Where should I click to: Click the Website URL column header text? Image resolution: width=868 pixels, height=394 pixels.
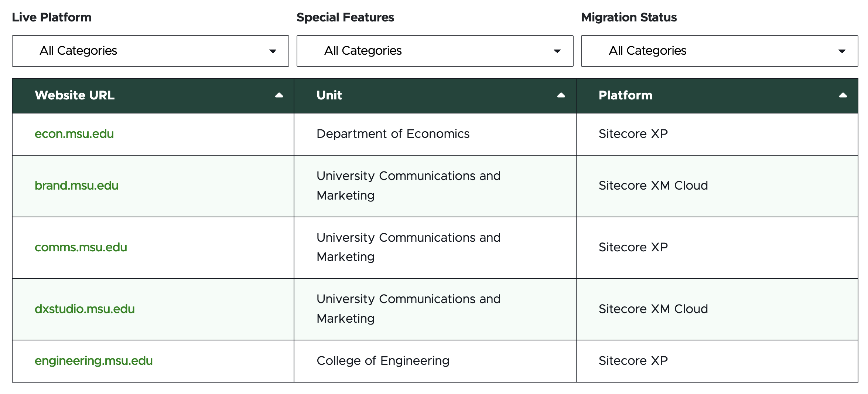(x=75, y=95)
